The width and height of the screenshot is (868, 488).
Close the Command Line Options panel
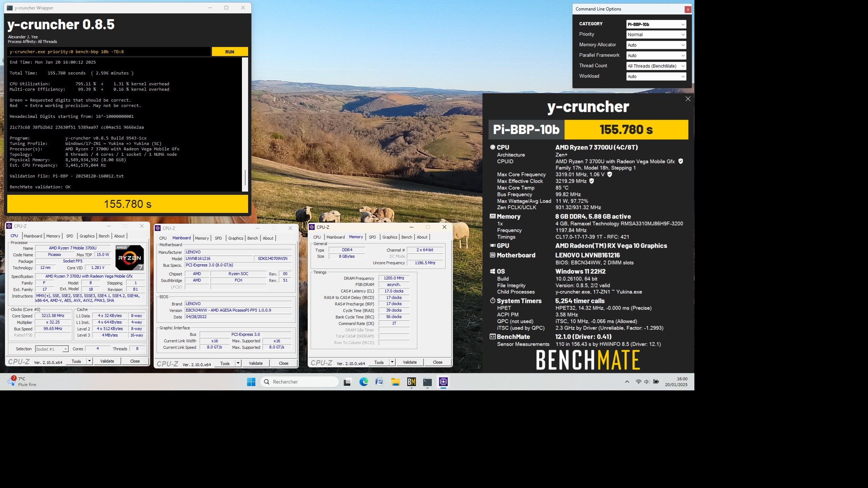click(688, 9)
